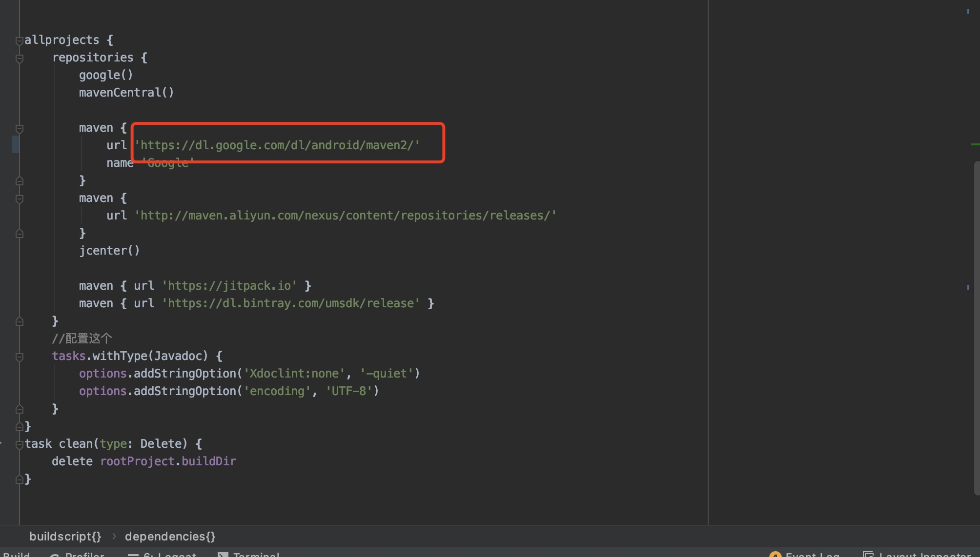Place cursor on the mavenCentral() line
Image resolution: width=980 pixels, height=557 pixels.
point(126,93)
